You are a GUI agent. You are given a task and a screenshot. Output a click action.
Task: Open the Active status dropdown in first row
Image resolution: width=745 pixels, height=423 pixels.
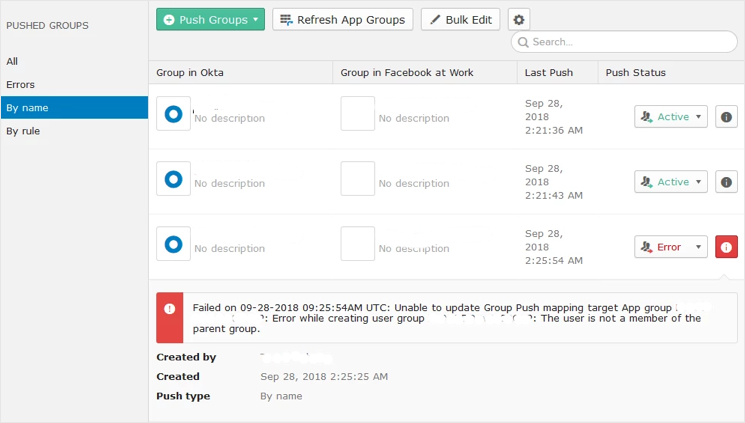(670, 116)
